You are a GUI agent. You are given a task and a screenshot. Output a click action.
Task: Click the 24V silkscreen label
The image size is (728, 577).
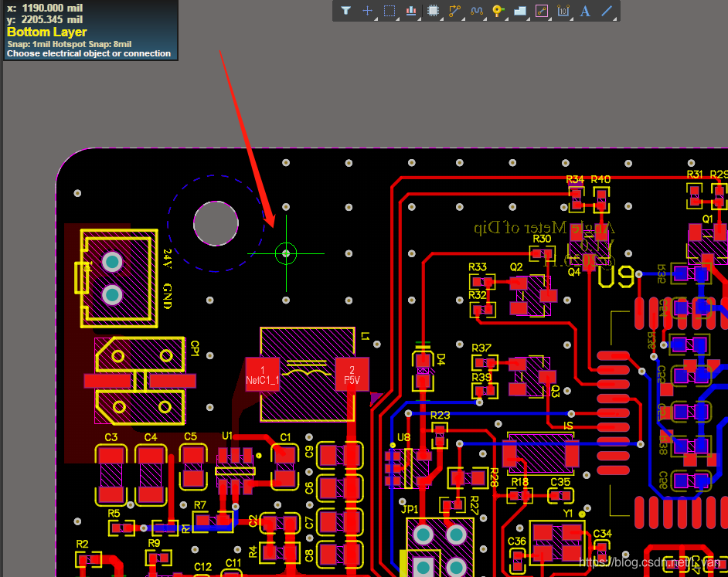point(168,259)
